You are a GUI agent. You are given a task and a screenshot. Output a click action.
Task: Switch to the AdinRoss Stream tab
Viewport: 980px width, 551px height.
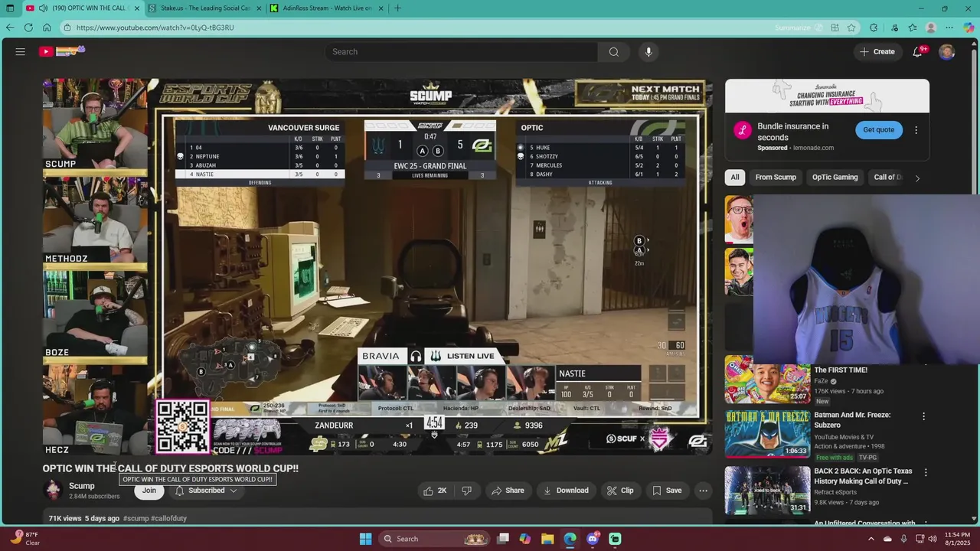327,8
